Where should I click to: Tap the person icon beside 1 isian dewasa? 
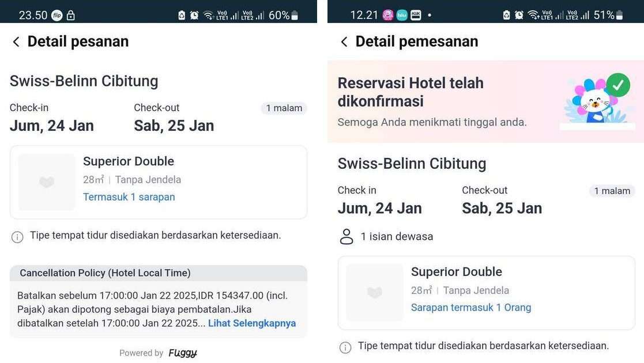coord(347,236)
